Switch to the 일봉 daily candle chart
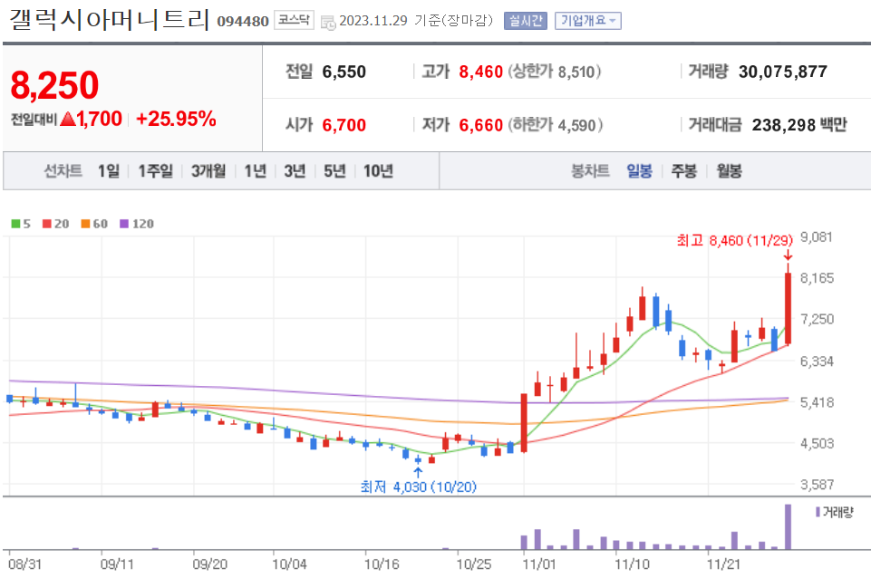 (639, 171)
